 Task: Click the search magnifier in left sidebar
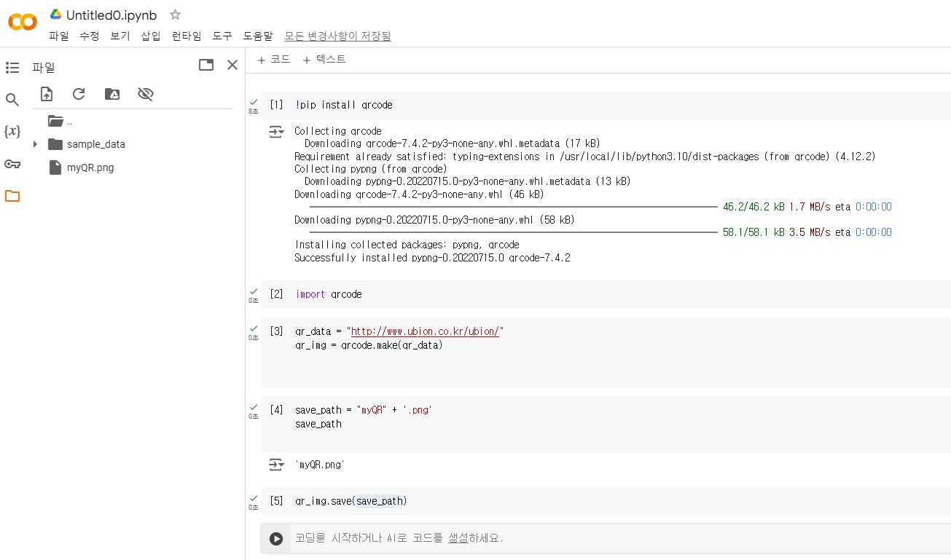coord(12,100)
